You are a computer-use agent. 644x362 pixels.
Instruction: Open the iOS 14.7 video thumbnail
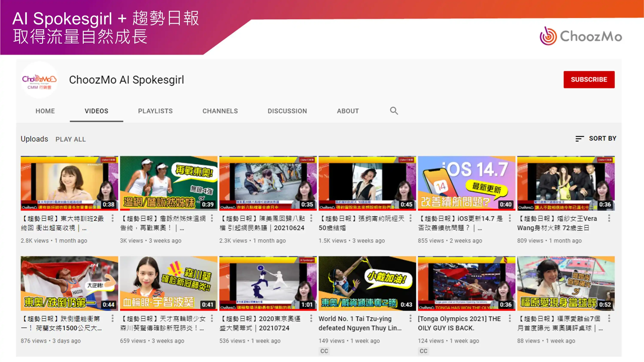coord(466,183)
